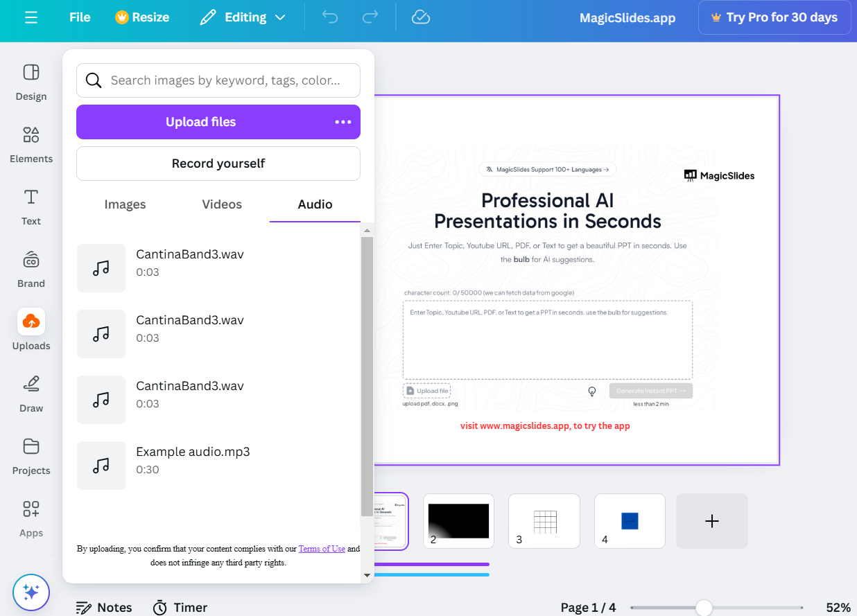Open the Projects sidebar panel
Screen dimensions: 857x616
(x=31, y=457)
